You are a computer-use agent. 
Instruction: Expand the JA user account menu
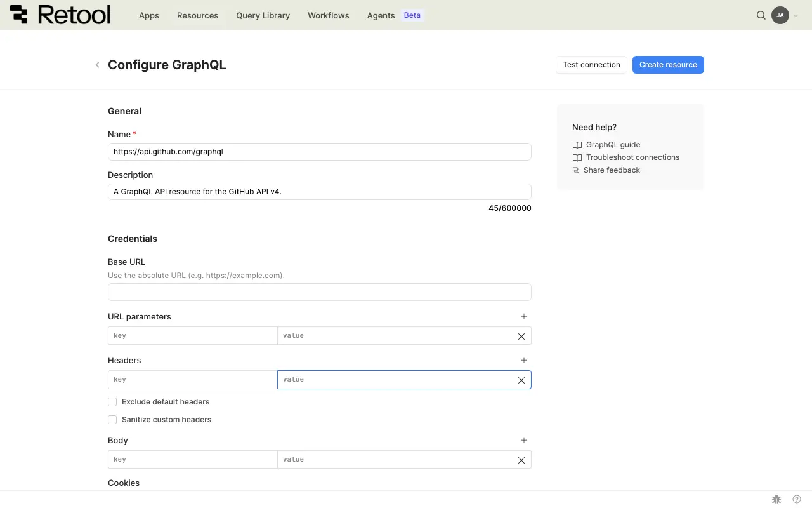785,15
